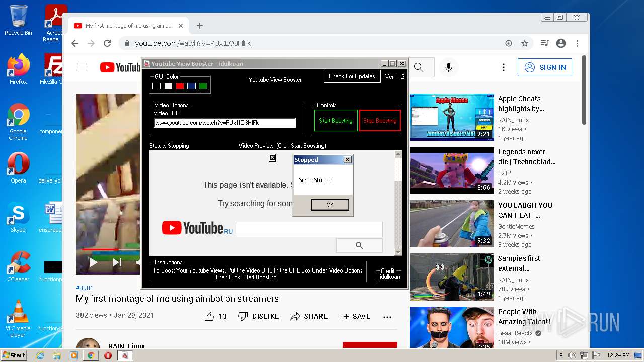
Task: Click the Stop Boosting button
Action: point(380,121)
